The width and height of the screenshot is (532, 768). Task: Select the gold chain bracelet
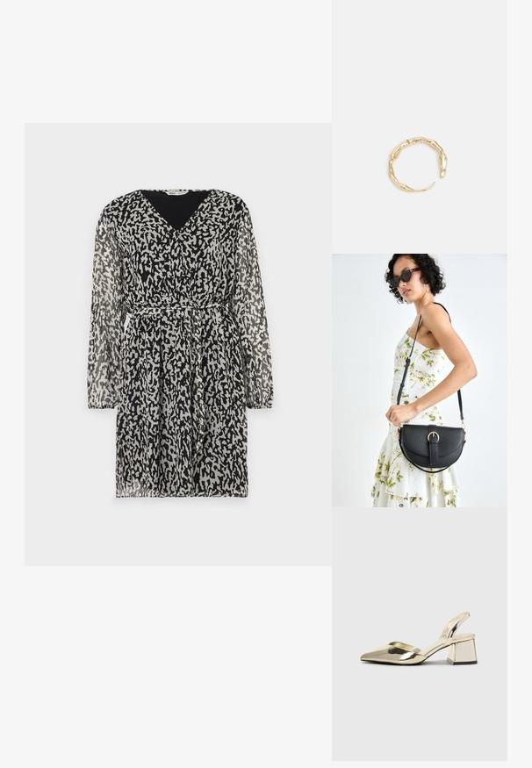point(417,164)
